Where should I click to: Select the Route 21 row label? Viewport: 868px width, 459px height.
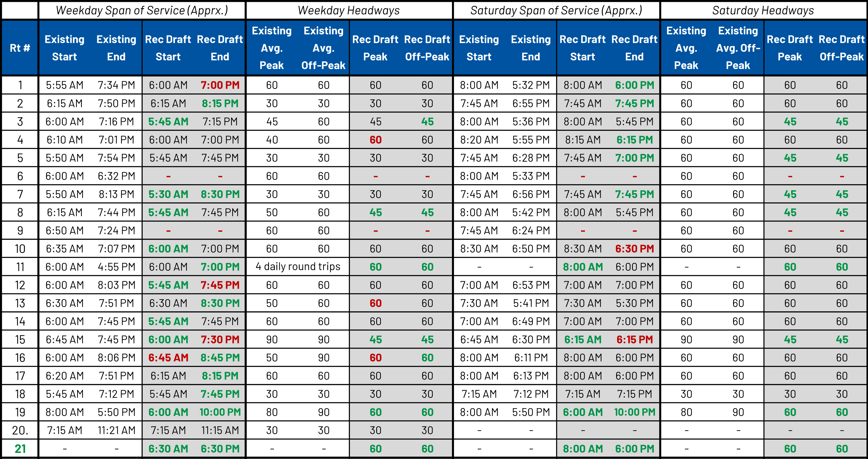point(20,448)
